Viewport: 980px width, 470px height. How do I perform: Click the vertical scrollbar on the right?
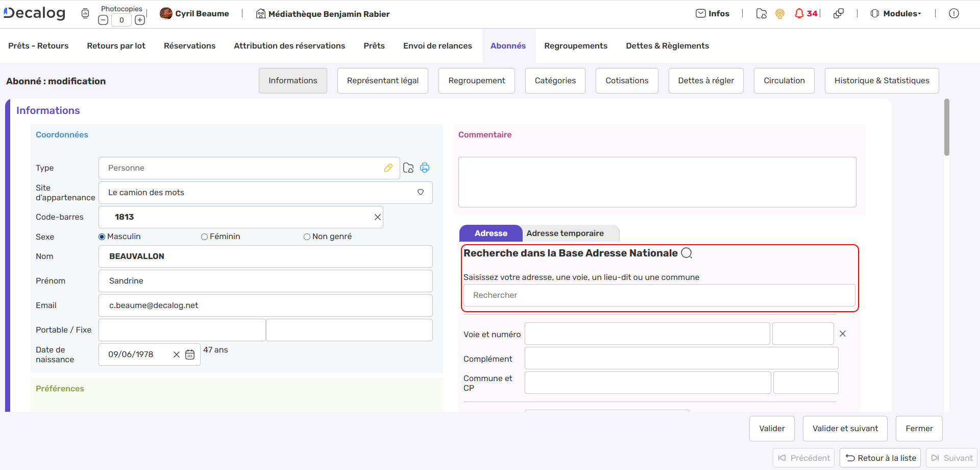tap(947, 128)
